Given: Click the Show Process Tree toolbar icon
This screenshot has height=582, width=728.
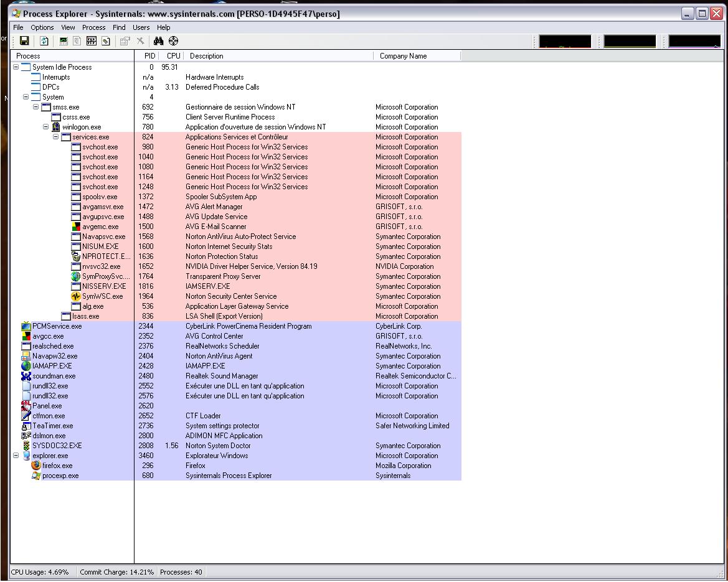Looking at the screenshot, I should 77,41.
